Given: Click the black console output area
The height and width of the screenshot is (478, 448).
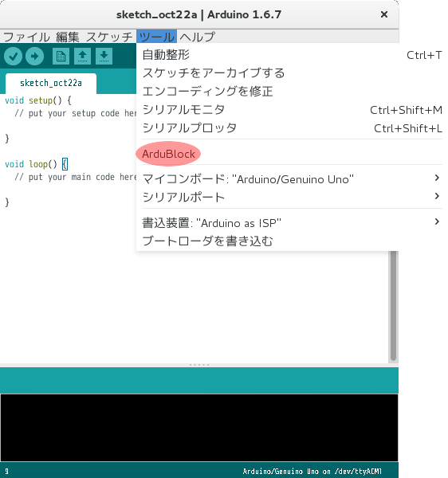Looking at the screenshot, I should click(199, 428).
